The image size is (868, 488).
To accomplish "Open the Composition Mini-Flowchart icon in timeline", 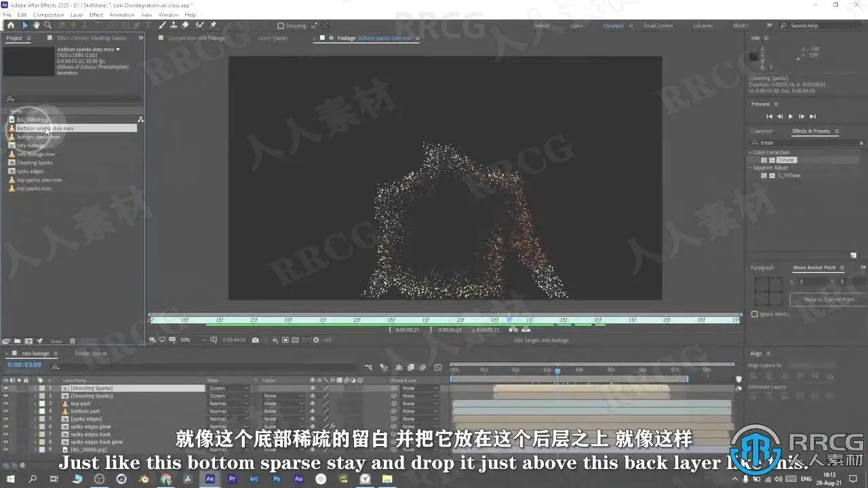I will point(368,367).
